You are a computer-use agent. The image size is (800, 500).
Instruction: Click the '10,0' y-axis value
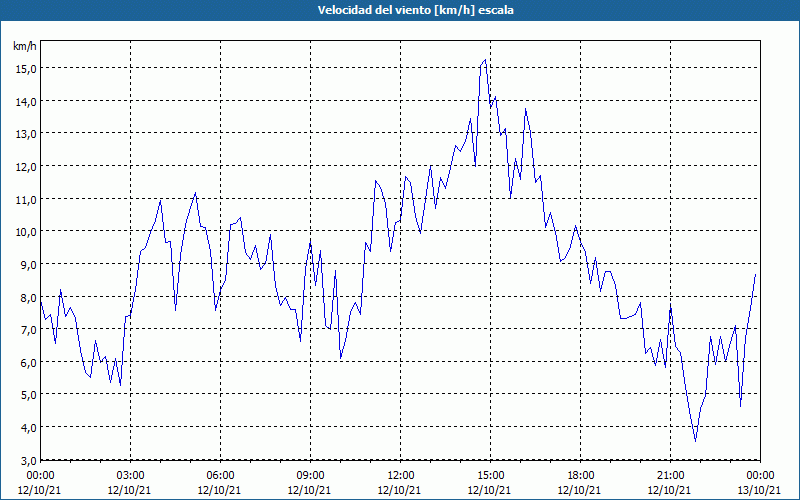26,232
